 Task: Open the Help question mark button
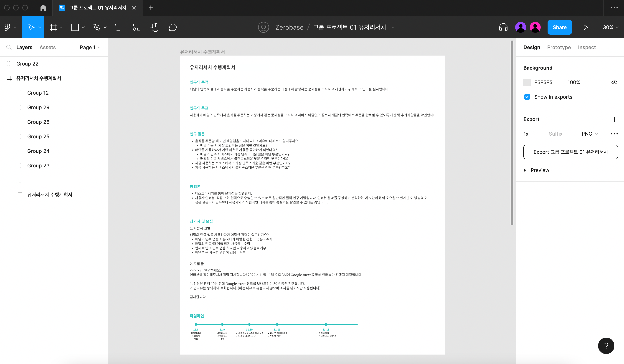[x=606, y=346]
